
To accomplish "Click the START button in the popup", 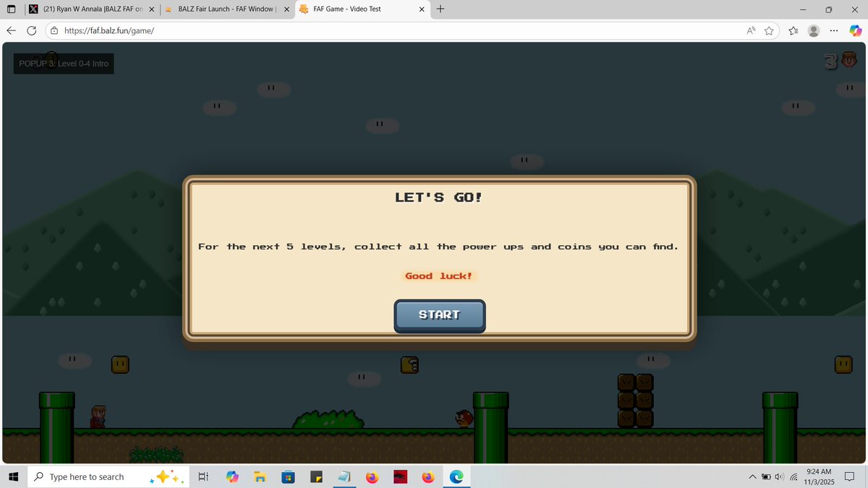I will [x=439, y=315].
